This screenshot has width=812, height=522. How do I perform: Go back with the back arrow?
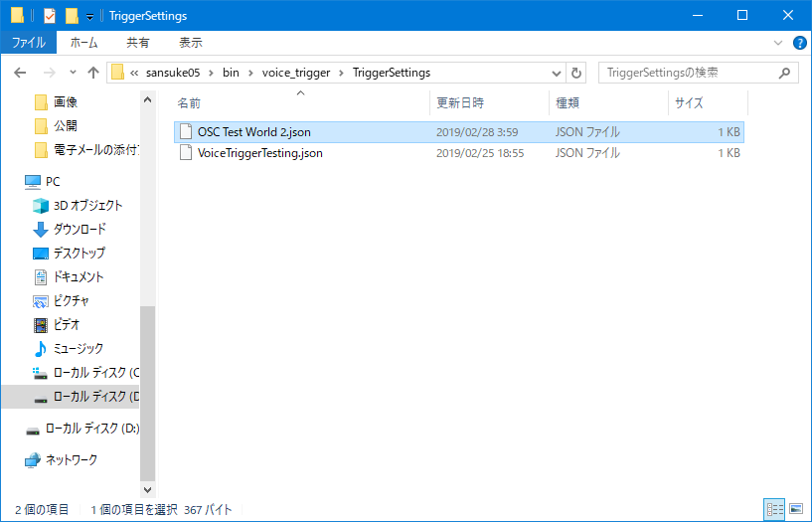20,73
